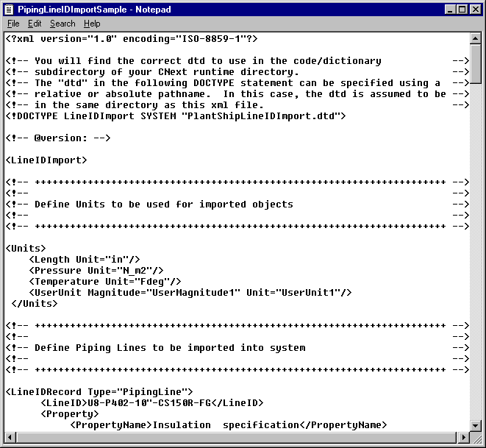The image size is (486, 448).
Task: Click the vertical scrollbar up arrow
Action: click(x=476, y=38)
